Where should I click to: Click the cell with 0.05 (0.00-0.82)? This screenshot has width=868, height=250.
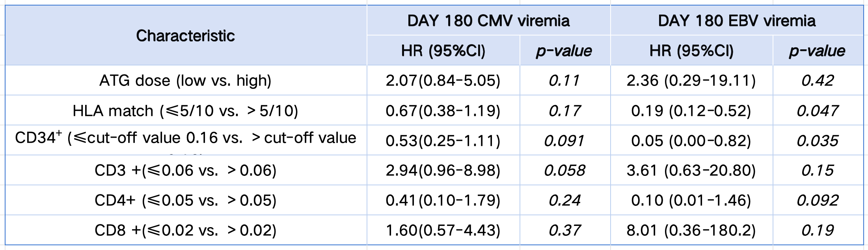[691, 141]
